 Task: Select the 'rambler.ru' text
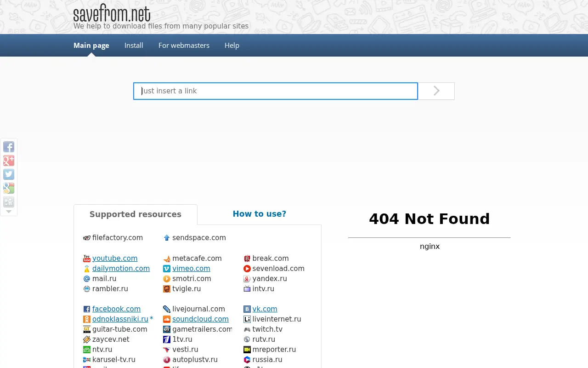(110, 289)
